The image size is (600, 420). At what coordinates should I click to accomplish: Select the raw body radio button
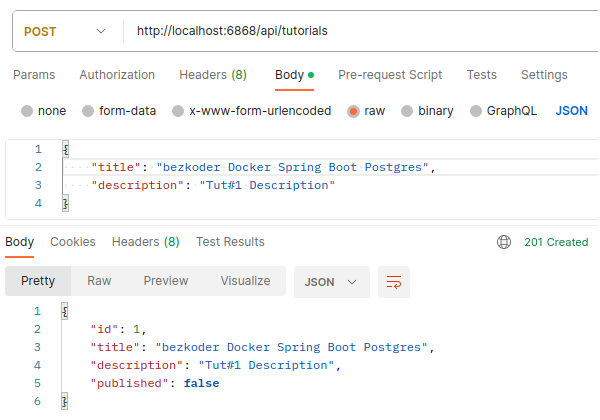click(353, 111)
